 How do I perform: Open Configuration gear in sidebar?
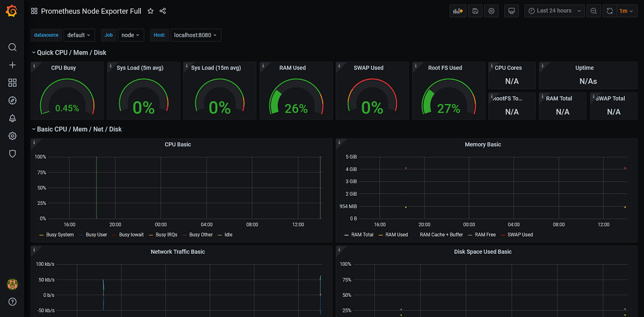tap(12, 136)
